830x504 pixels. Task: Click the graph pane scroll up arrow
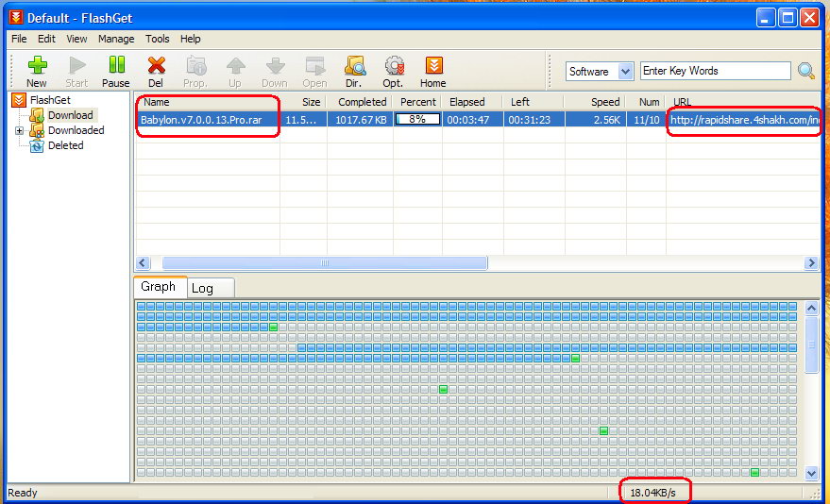click(x=811, y=308)
